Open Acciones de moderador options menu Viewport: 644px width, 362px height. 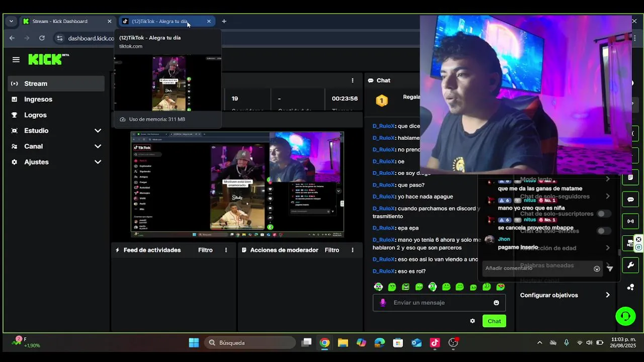[352, 250]
